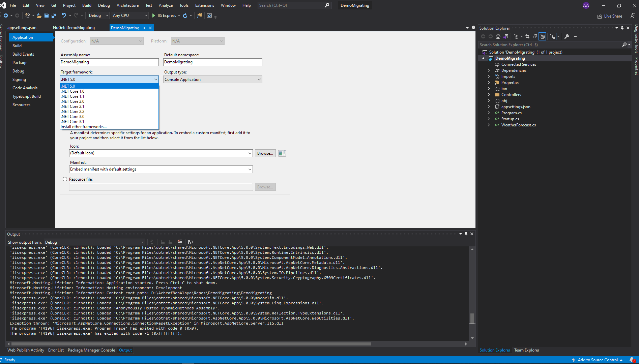Screen dimensions: 639x364
Task: Open the Signing properties page
Action: pyautogui.click(x=19, y=80)
